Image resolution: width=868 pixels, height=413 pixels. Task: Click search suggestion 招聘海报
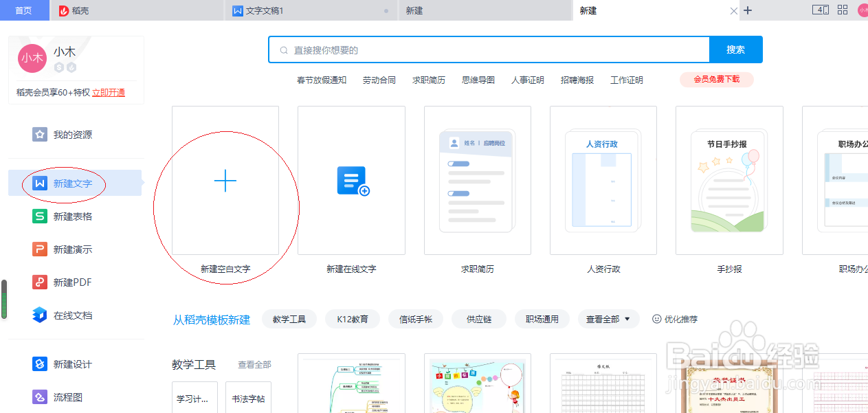pyautogui.click(x=577, y=80)
